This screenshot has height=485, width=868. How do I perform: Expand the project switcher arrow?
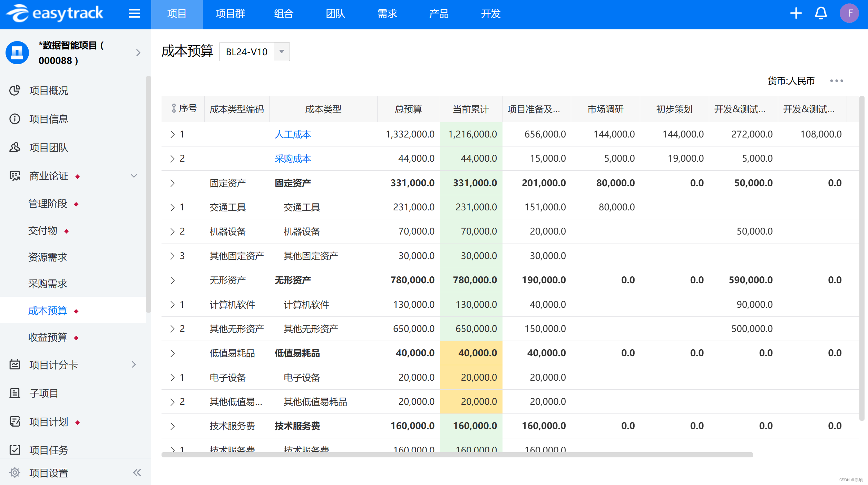click(x=138, y=53)
